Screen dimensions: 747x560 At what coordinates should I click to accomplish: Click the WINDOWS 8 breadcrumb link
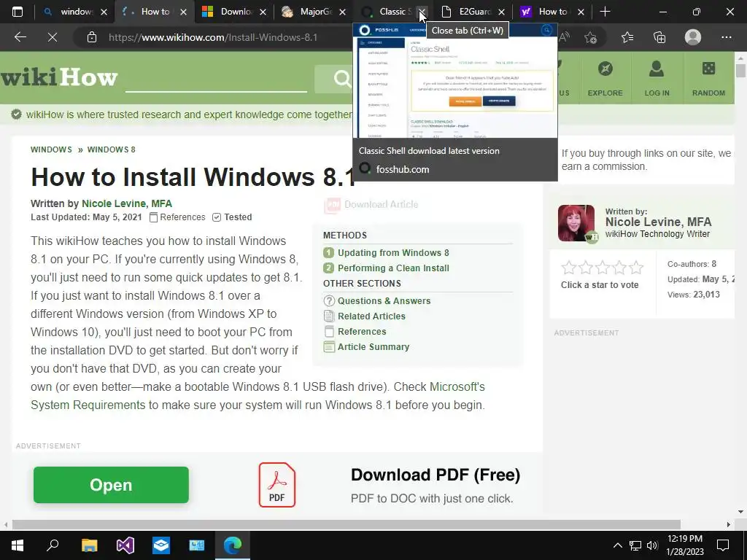(111, 149)
